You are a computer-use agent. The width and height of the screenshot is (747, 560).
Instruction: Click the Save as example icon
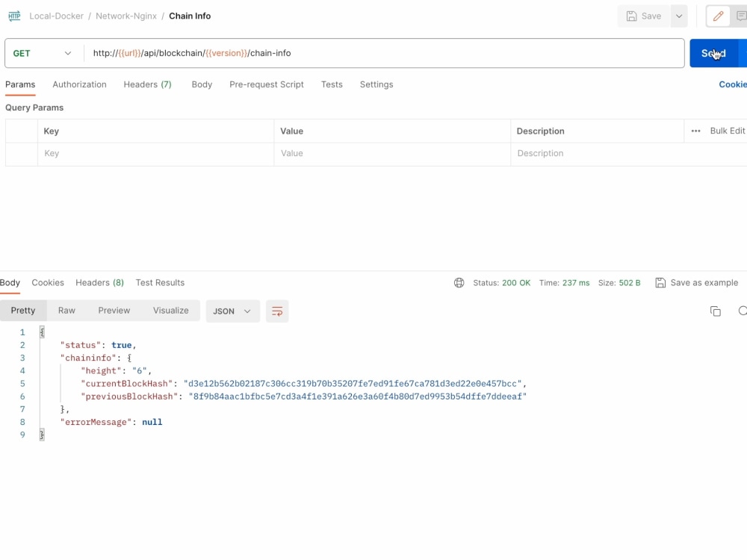(660, 283)
